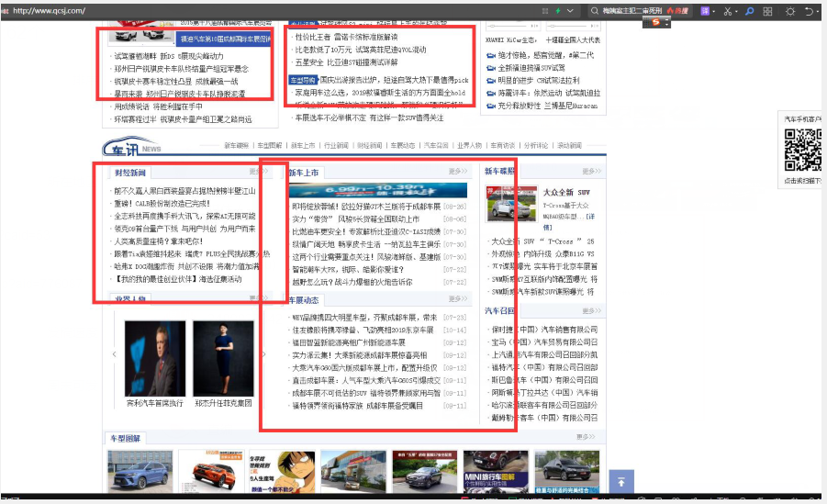
Task: Click the scissors screenshot icon
Action: [728, 11]
